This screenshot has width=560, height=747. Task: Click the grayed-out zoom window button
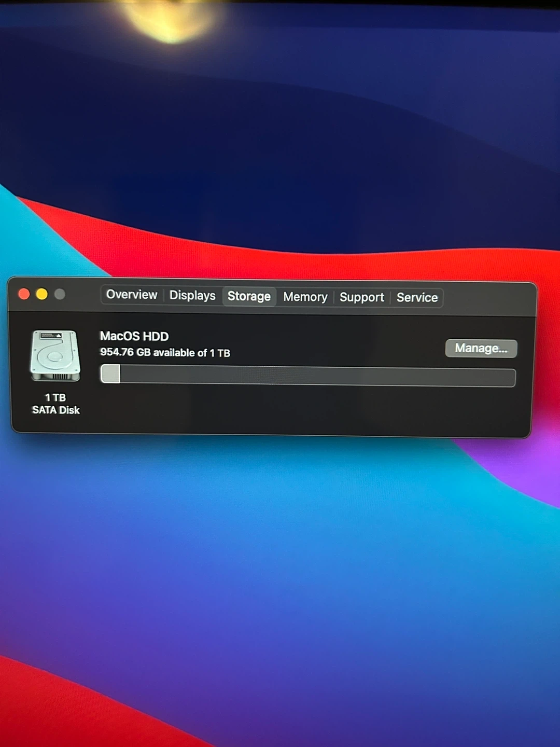tap(60, 294)
